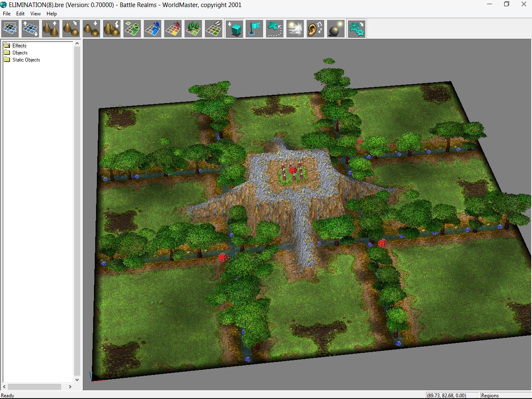The height and width of the screenshot is (399, 532).
Task: Choose the raise/lower grid height tool
Action: pyautogui.click(x=30, y=29)
